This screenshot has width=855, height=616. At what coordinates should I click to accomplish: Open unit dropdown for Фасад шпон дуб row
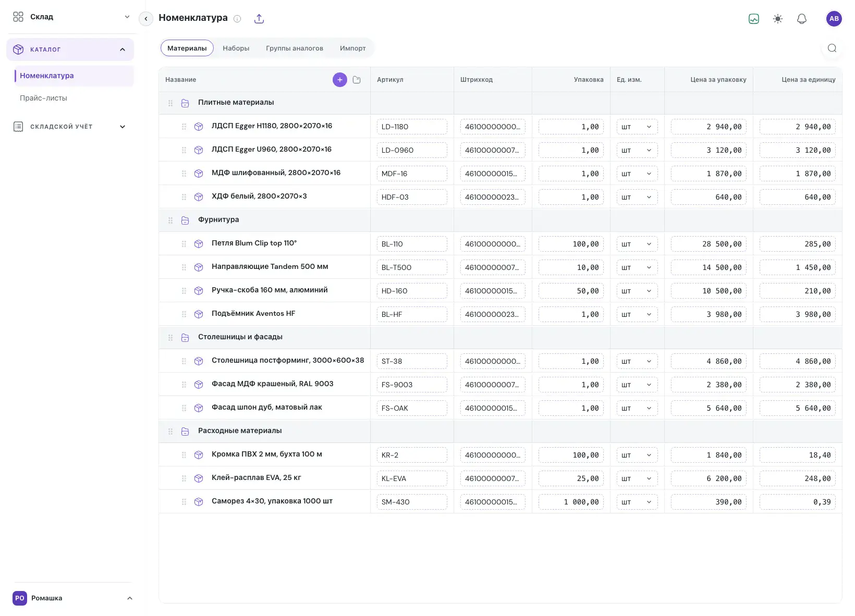[637, 408]
